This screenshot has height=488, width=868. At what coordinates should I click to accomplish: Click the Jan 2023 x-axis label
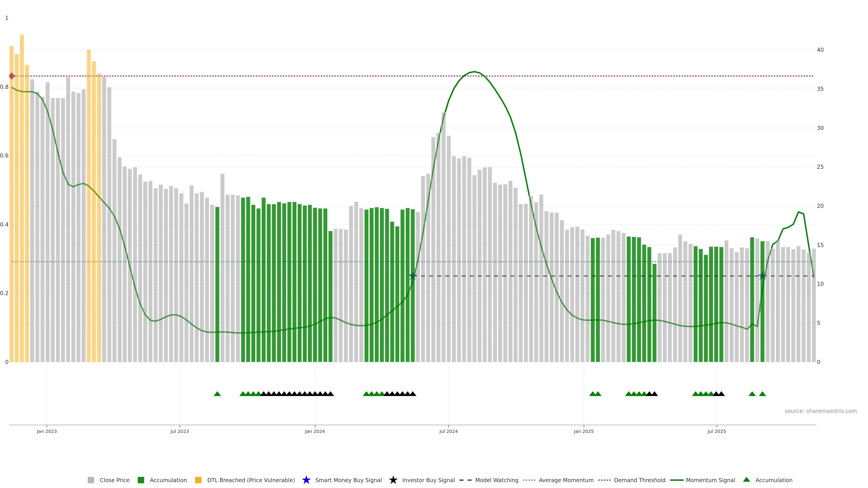47,431
